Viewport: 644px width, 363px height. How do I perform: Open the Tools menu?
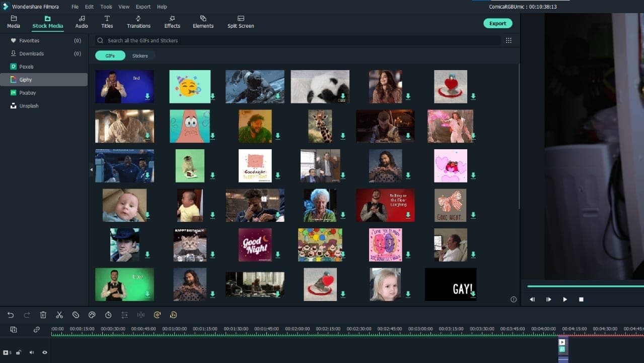106,7
